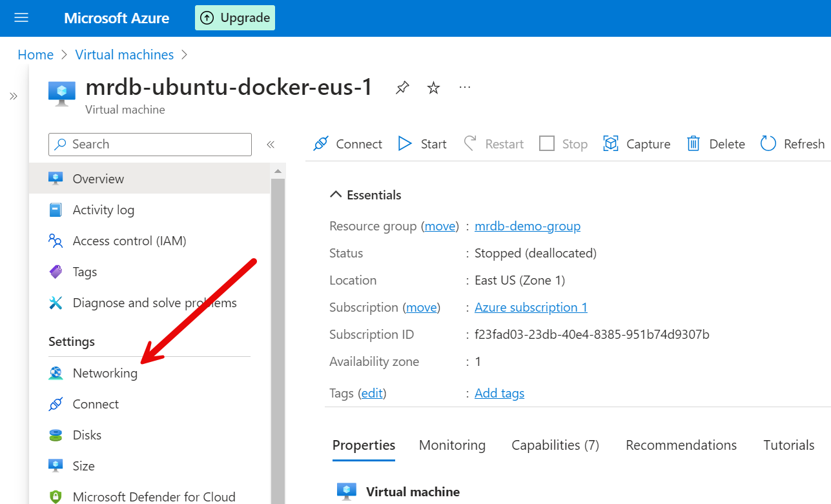This screenshot has height=504, width=831.
Task: Refresh the overview page
Action: click(793, 144)
